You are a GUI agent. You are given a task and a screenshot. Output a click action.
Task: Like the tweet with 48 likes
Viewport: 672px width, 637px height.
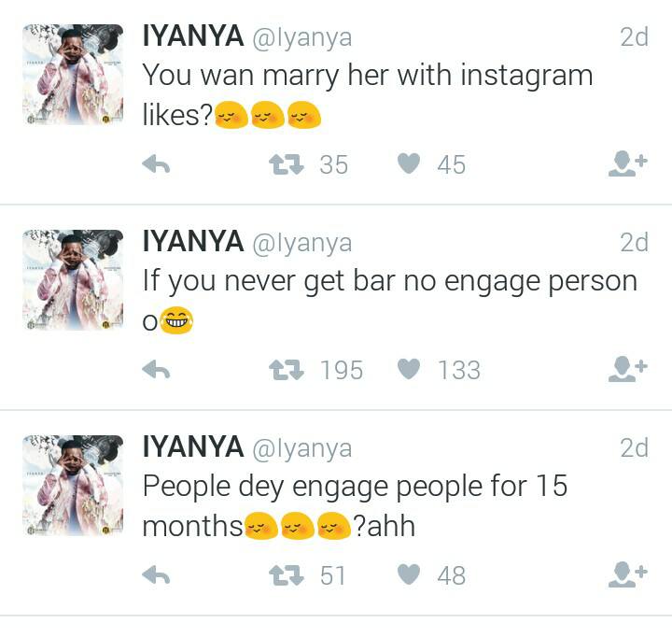409,576
